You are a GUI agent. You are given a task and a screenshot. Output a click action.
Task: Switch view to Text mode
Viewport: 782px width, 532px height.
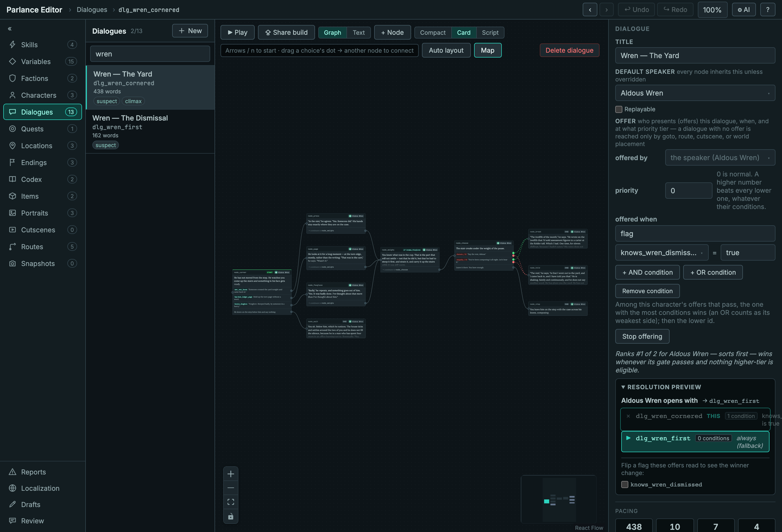coord(359,33)
